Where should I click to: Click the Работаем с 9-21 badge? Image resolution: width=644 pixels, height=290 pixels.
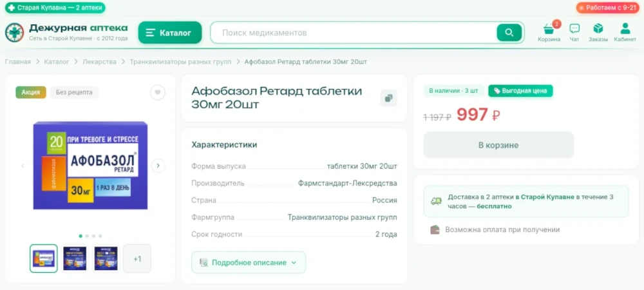point(607,8)
